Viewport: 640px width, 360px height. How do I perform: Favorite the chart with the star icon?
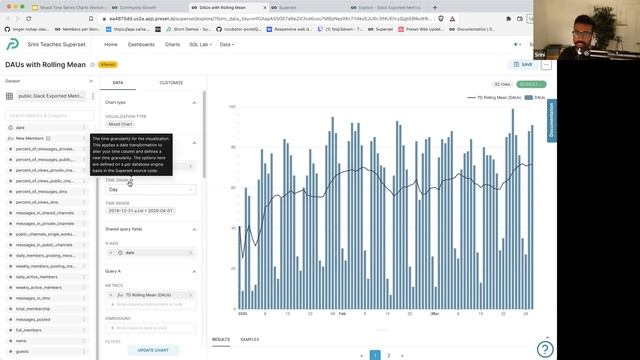point(92,65)
